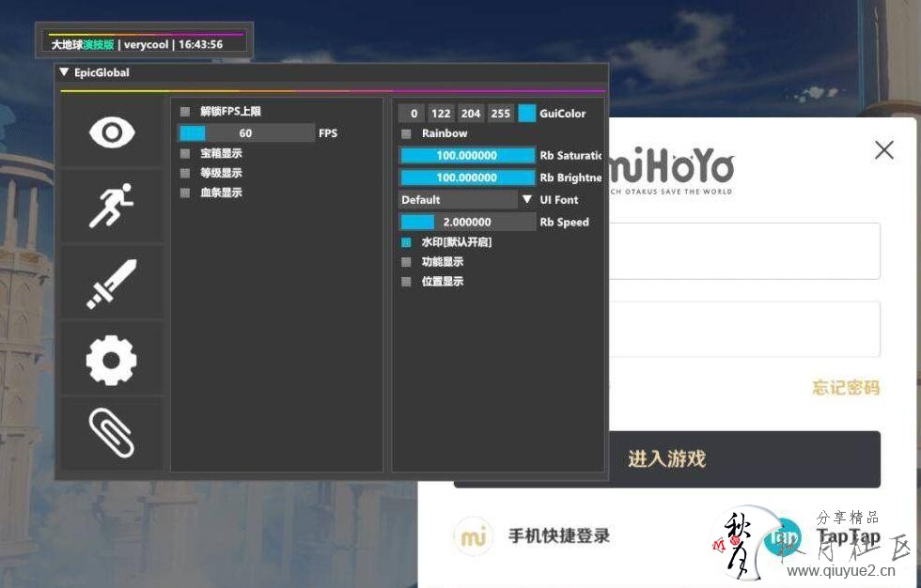Click the GuiColor alpha value field 255
Viewport: 921px width, 588px height.
pyautogui.click(x=500, y=114)
